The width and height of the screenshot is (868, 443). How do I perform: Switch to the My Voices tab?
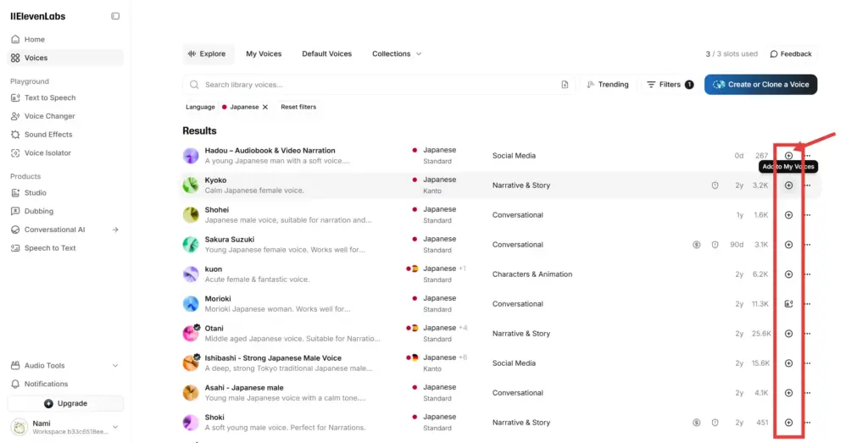264,53
